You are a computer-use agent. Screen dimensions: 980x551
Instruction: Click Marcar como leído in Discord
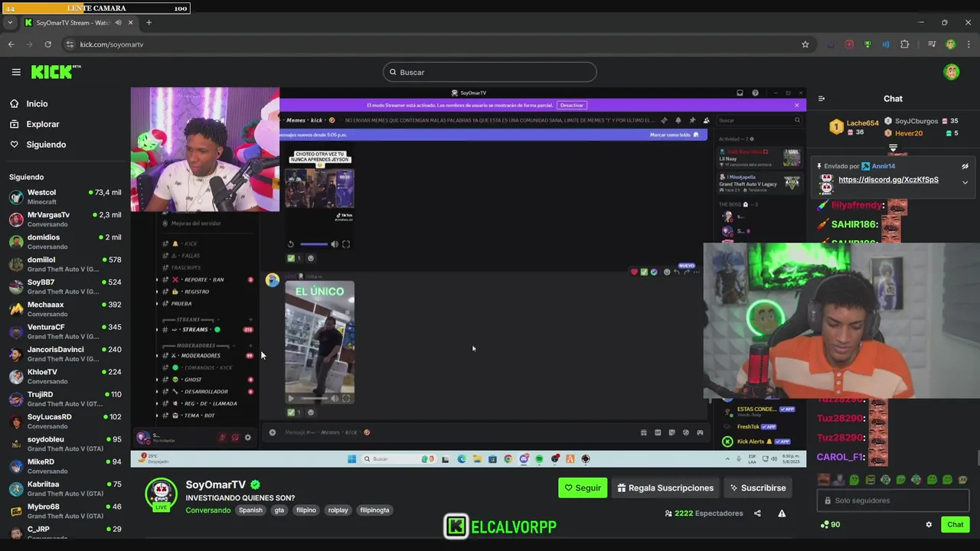(674, 135)
